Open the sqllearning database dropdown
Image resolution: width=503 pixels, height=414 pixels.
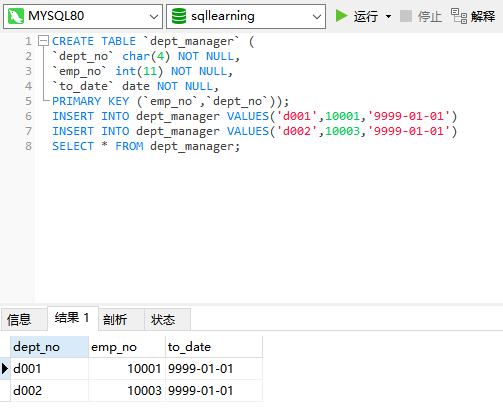coord(246,16)
